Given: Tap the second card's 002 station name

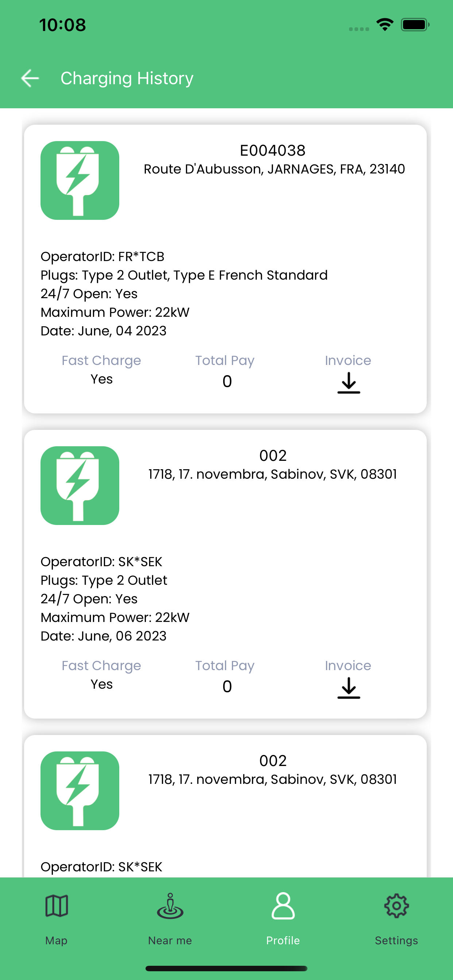Looking at the screenshot, I should click(272, 456).
